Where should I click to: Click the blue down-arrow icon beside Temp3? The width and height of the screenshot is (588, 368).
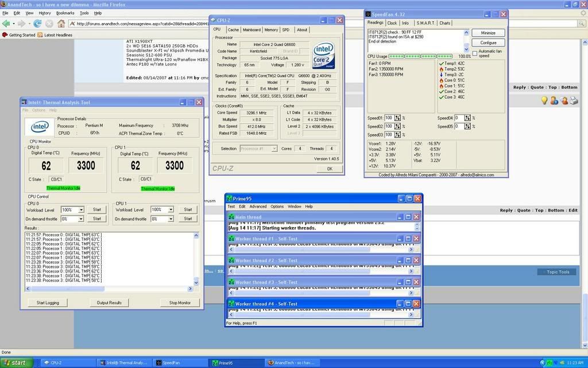point(442,75)
